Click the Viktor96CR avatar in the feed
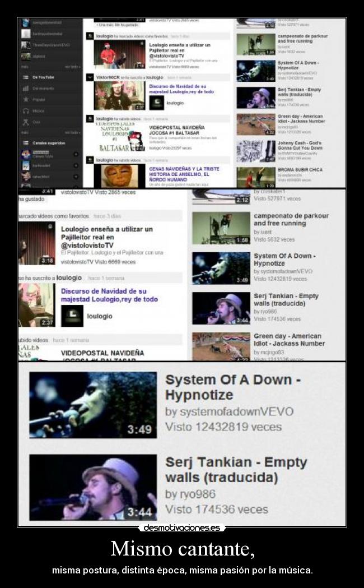Viewport: 364px width, 588px height. [90, 77]
